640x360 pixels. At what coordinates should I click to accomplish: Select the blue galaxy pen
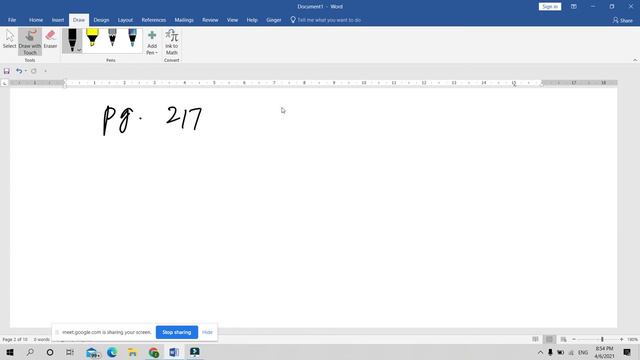(x=132, y=38)
